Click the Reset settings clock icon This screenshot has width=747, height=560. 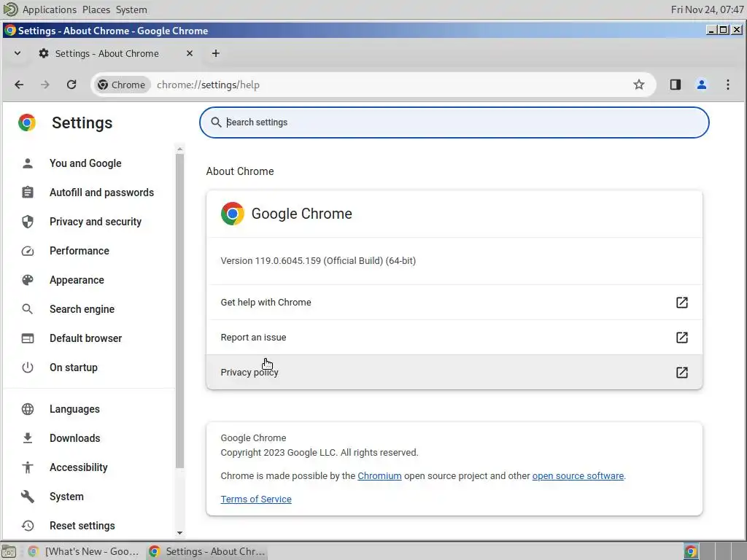[28, 526]
